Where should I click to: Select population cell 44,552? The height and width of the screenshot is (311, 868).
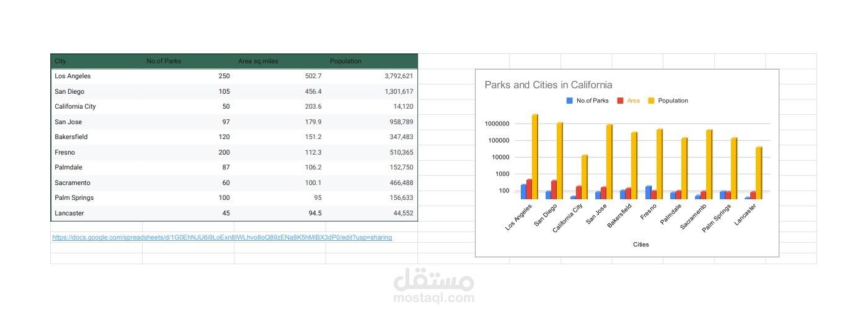[403, 213]
